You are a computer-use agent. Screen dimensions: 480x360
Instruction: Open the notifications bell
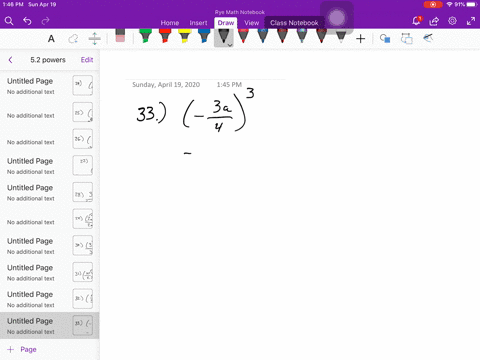(x=416, y=21)
